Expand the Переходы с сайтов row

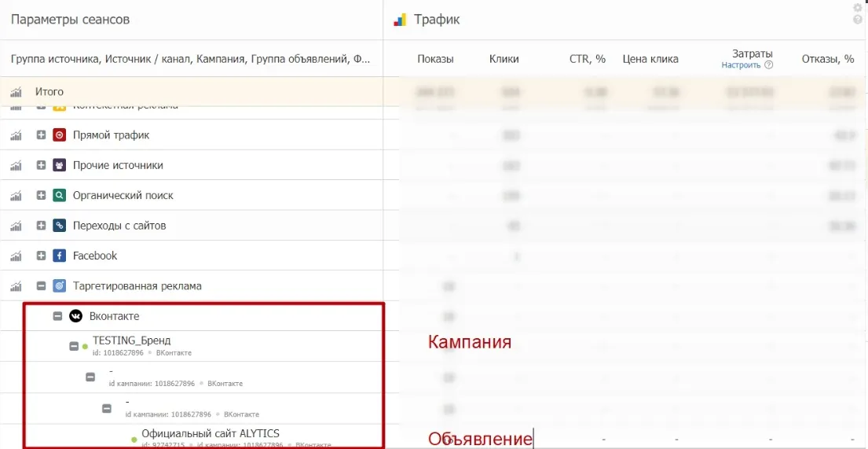[x=41, y=226]
